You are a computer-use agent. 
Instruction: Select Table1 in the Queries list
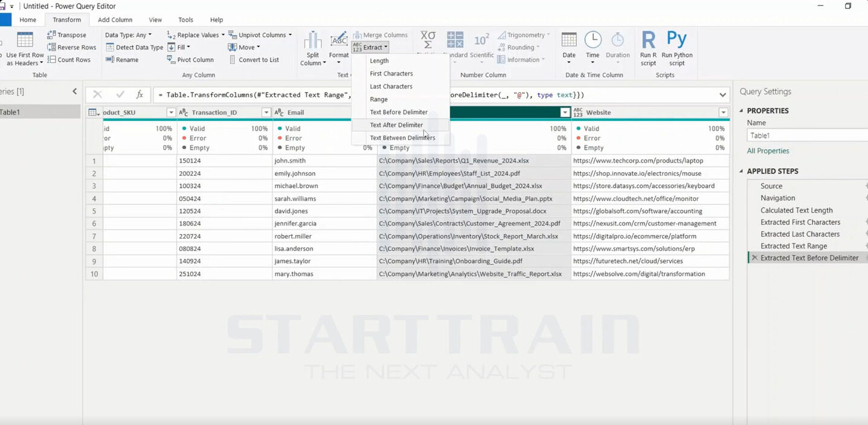40,112
